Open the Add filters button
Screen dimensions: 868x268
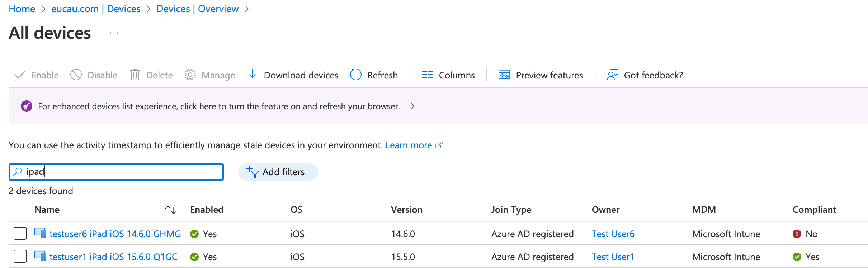(278, 172)
